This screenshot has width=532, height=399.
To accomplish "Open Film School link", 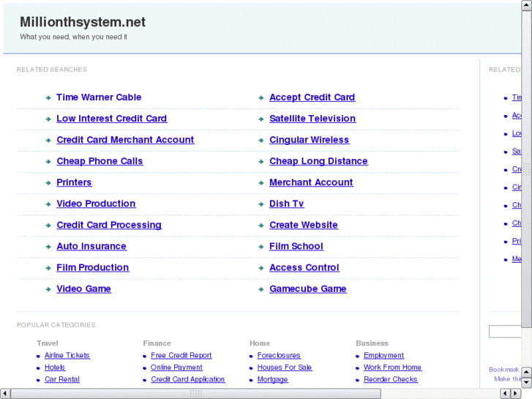I will 296,247.
